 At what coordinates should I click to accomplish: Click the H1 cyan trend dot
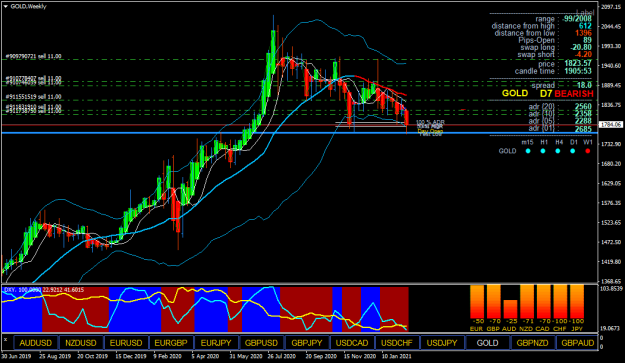coord(542,151)
